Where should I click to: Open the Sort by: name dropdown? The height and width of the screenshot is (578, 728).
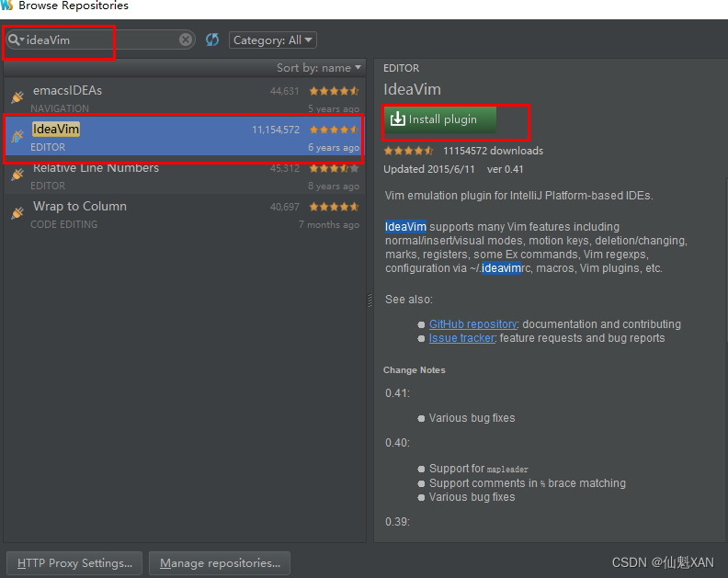(318, 68)
